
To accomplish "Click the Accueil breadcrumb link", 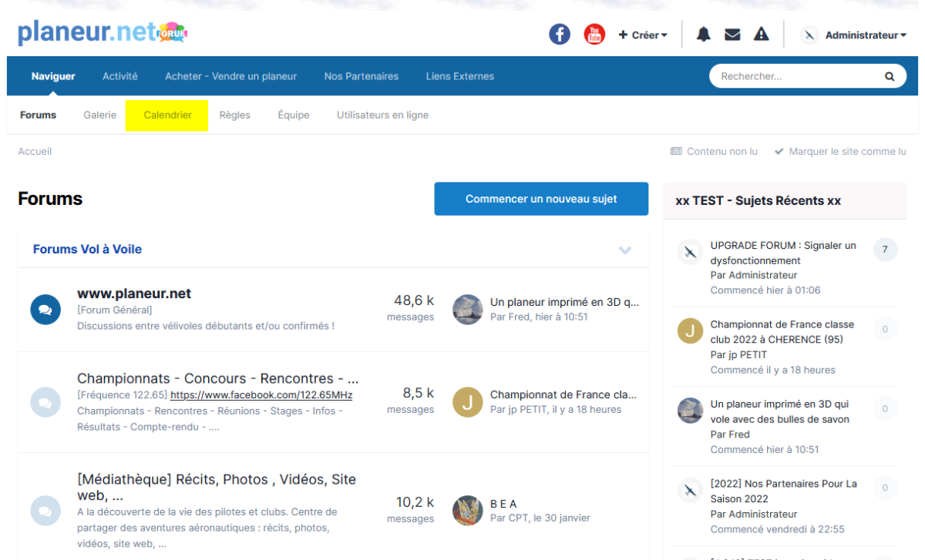I will pos(35,151).
